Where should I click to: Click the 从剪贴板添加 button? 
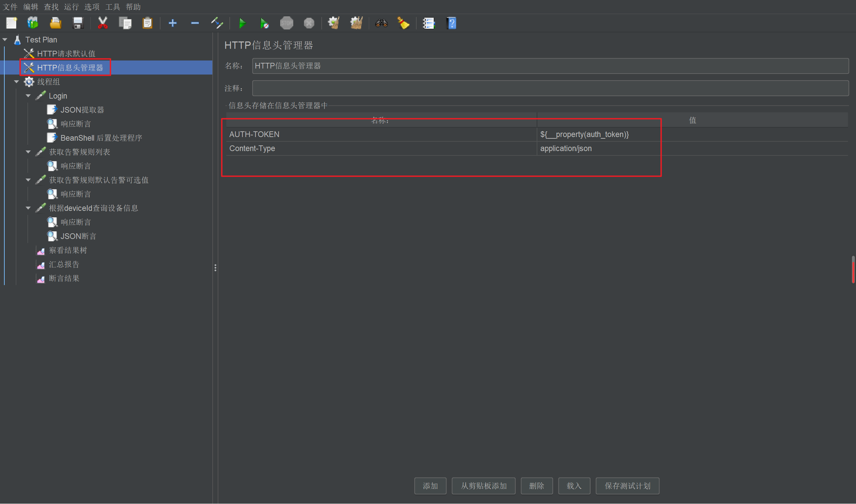tap(484, 486)
